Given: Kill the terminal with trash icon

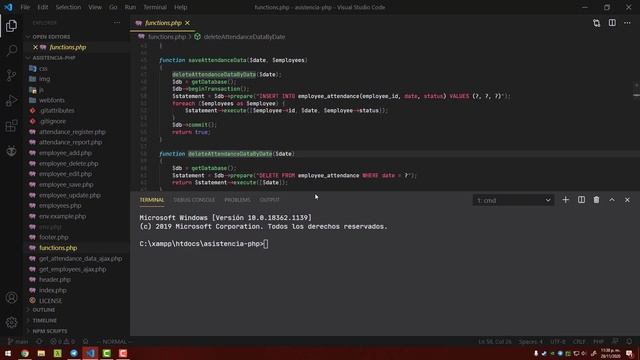Looking at the screenshot, I should coord(596,200).
